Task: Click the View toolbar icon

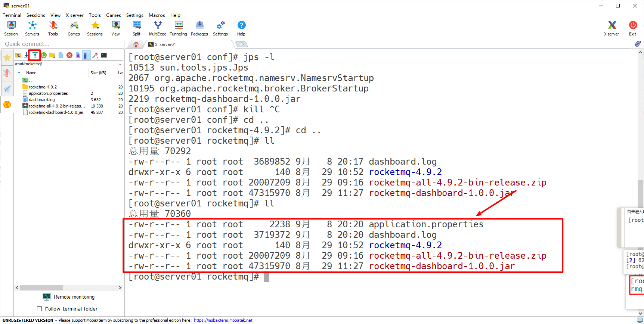Action: 116,28
